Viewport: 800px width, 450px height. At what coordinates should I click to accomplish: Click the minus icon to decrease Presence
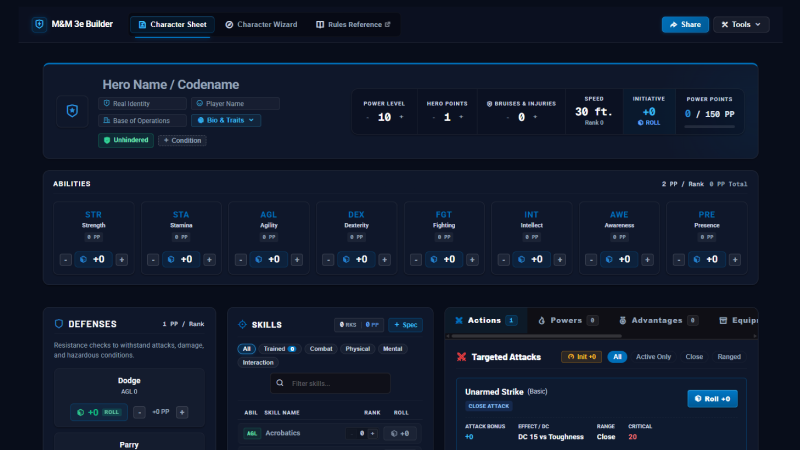pyautogui.click(x=679, y=260)
